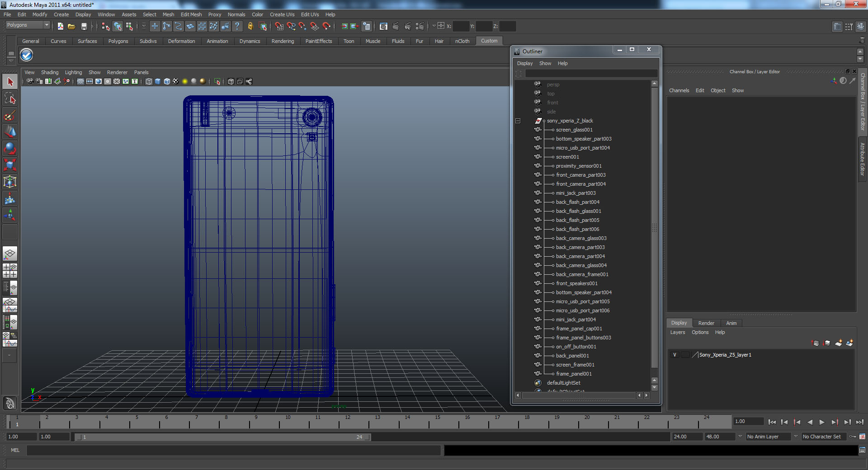Open the No Character Set dropdown arrow

click(796, 437)
